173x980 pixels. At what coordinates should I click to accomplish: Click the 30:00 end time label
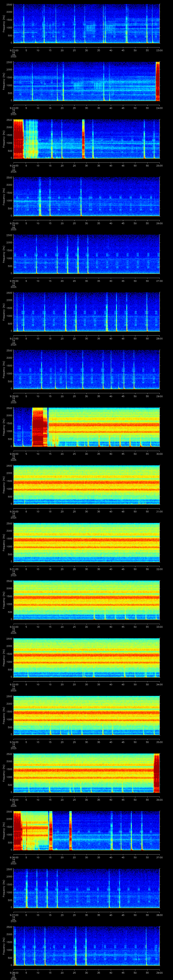point(159,454)
